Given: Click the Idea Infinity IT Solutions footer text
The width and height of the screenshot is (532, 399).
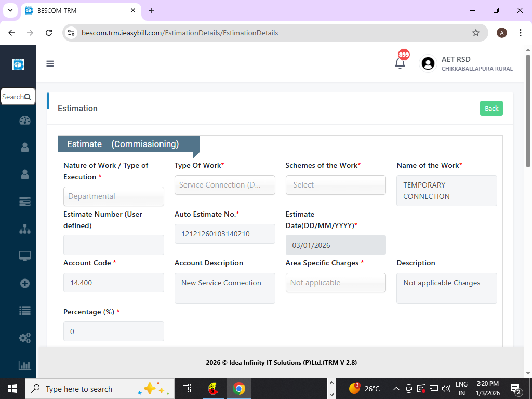Looking at the screenshot, I should coord(281,362).
